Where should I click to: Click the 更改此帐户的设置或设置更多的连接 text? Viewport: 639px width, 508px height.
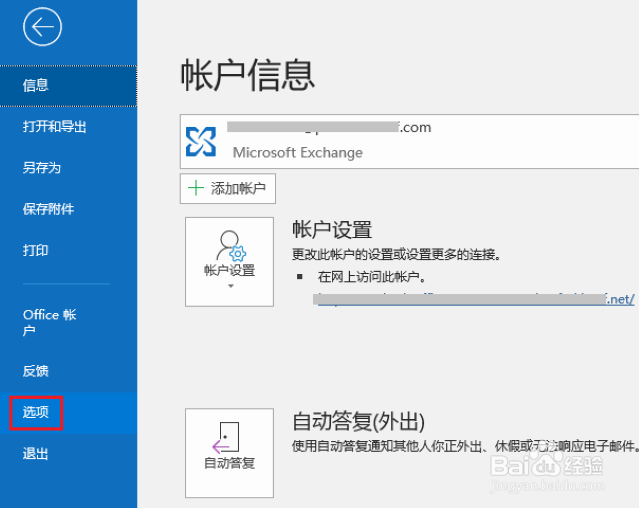point(396,255)
